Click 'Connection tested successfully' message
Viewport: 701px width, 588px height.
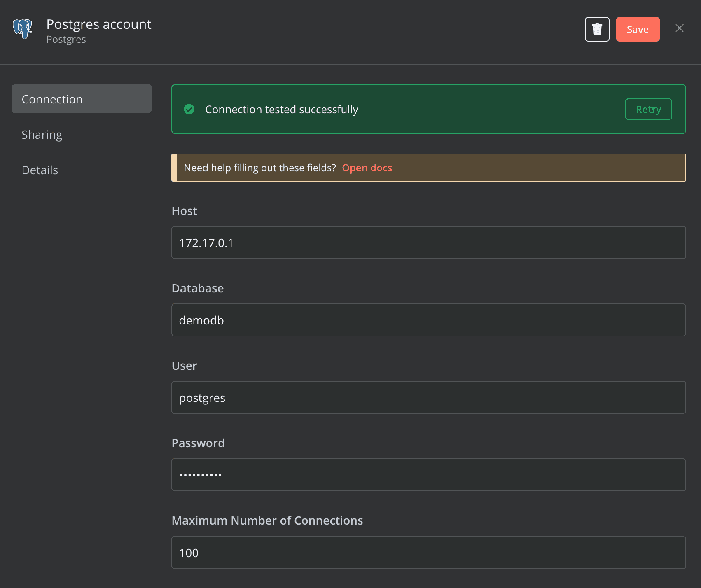tap(282, 110)
